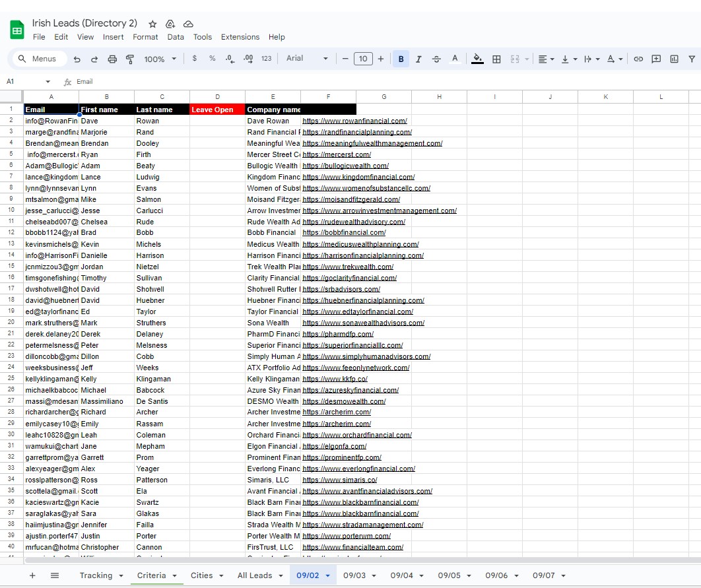This screenshot has height=588, width=701.
Task: Search the Menus box
Action: pos(38,59)
